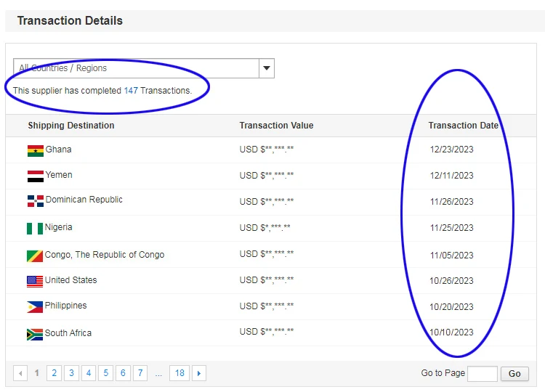Click the Nigeria flag icon
The width and height of the screenshot is (545, 392).
[35, 229]
